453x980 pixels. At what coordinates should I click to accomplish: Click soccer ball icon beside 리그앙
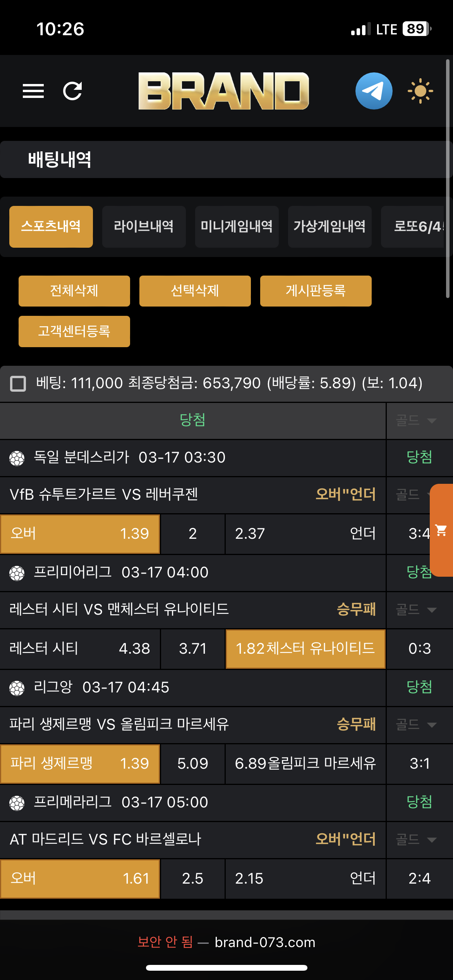[x=17, y=688]
